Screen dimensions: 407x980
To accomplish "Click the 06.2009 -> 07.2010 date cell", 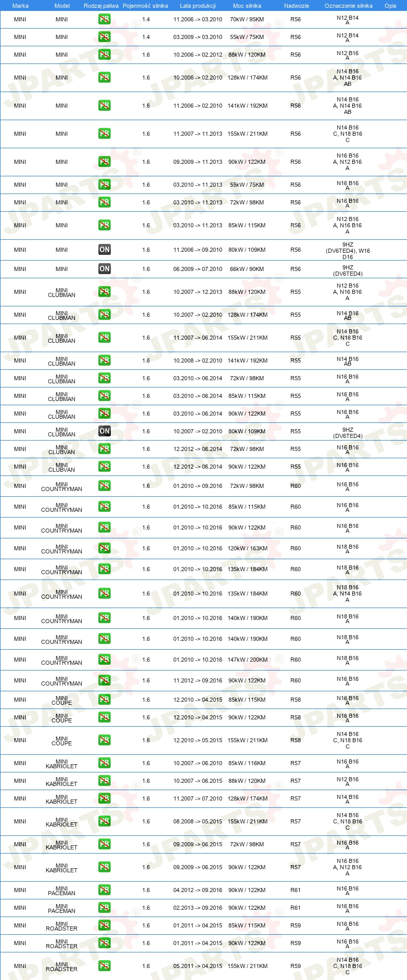I will [198, 269].
